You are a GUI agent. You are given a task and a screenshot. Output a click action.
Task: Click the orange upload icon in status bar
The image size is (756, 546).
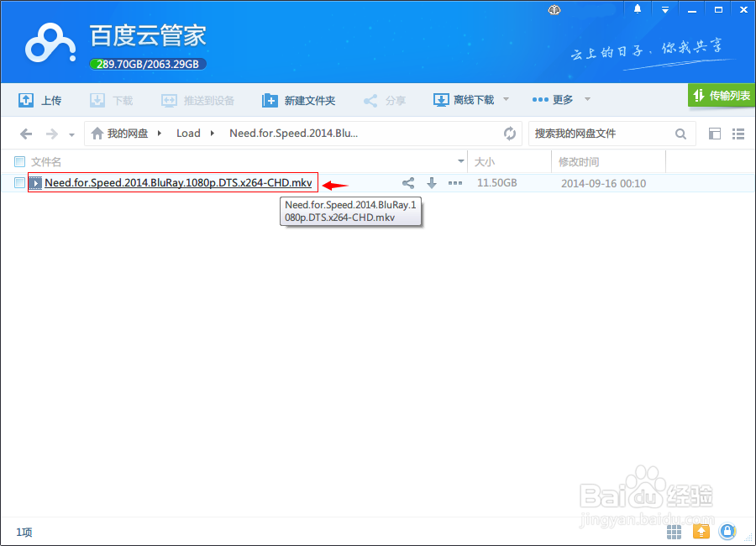click(x=701, y=532)
